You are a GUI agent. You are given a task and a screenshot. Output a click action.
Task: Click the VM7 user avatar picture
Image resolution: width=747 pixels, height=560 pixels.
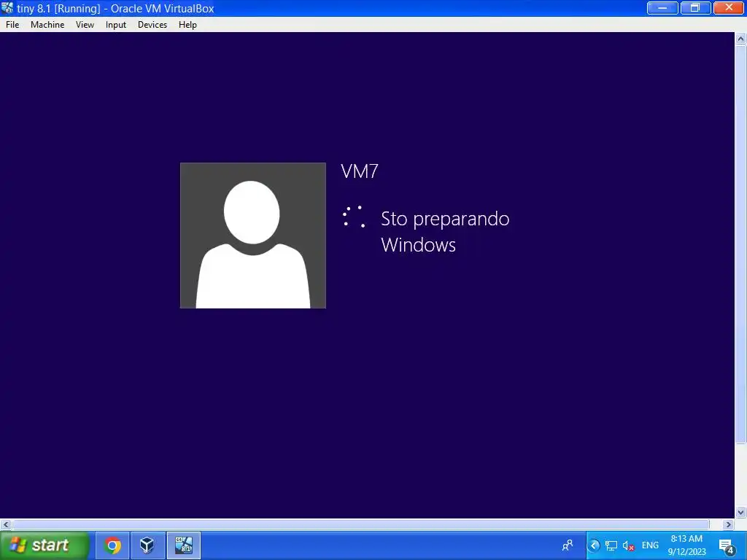point(253,236)
